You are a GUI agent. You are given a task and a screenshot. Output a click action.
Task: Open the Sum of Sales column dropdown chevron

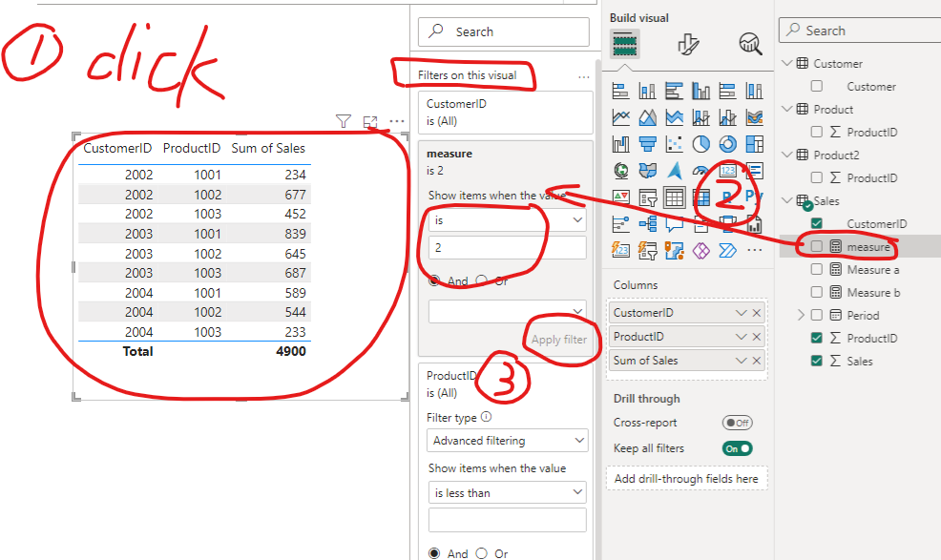[x=742, y=361]
